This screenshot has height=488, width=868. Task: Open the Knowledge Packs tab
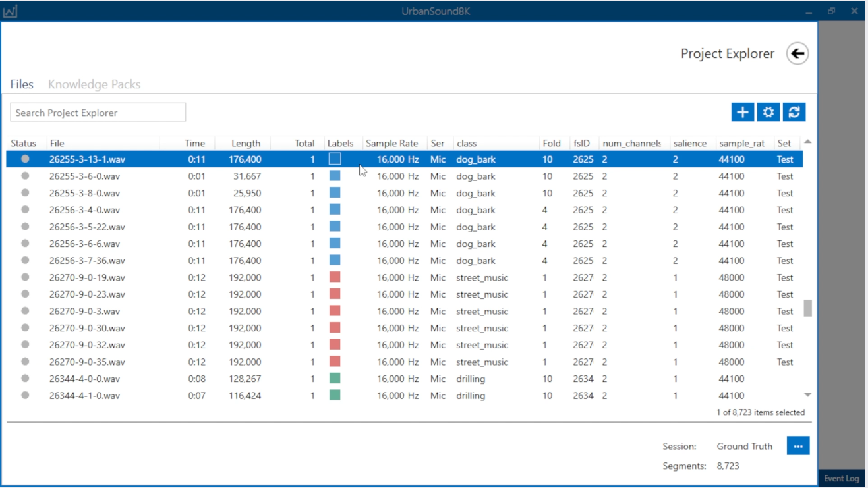pyautogui.click(x=94, y=84)
